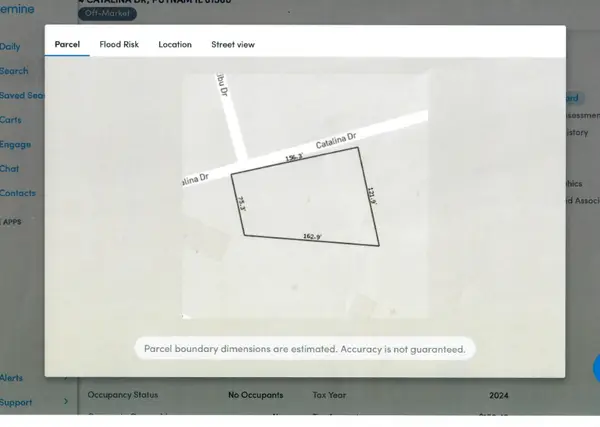Viewport: 600px width, 427px height.
Task: Click the 162.9' boundary dimension label
Action: (312, 236)
